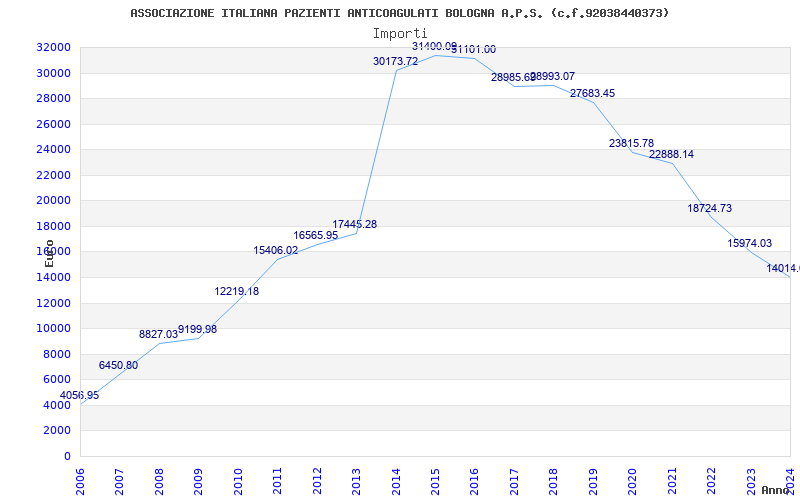The height and width of the screenshot is (500, 800).
Task: Select y-axis value 10000
Action: point(53,329)
